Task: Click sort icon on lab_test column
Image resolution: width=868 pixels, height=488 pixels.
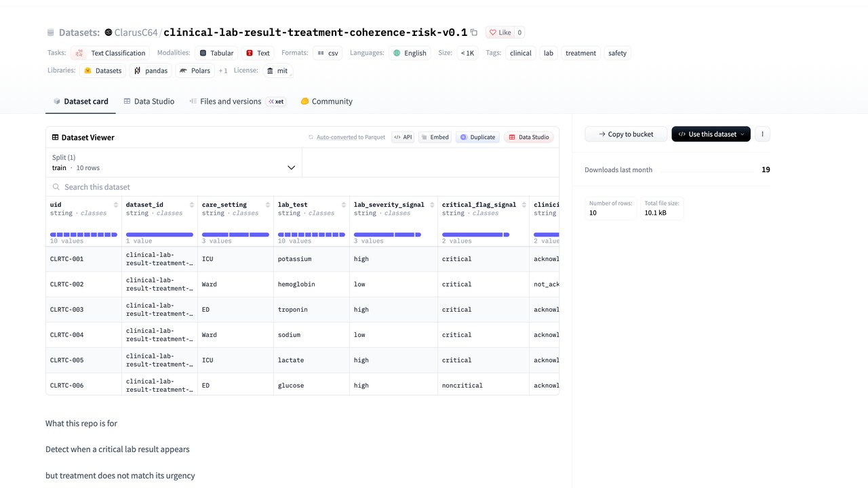Action: tap(344, 205)
